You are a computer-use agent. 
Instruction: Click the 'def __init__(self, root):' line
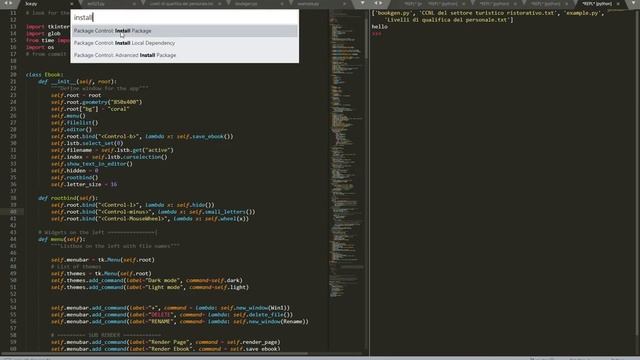[x=78, y=82]
